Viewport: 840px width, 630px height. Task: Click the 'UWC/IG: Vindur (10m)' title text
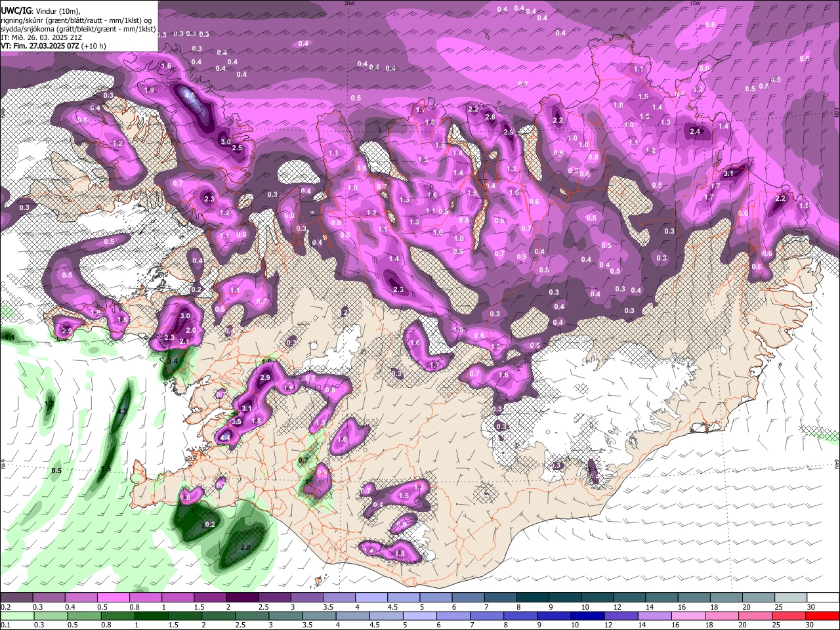40,10
